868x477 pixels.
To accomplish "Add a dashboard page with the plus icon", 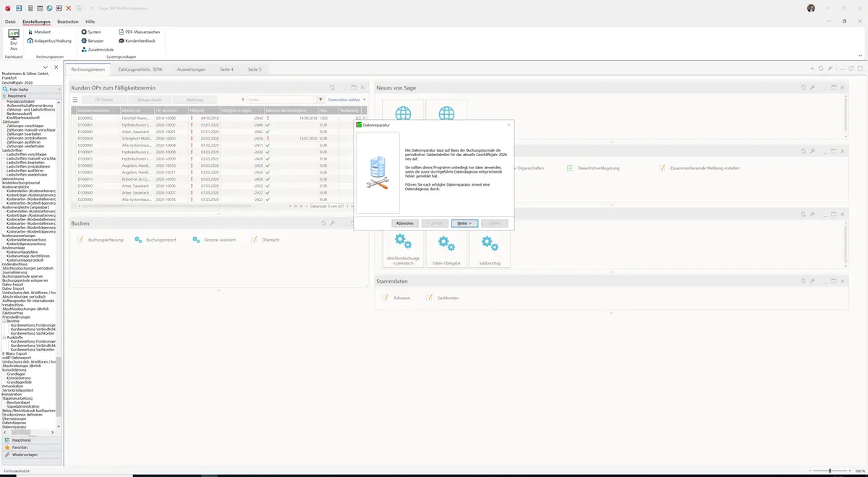I will coord(812,69).
